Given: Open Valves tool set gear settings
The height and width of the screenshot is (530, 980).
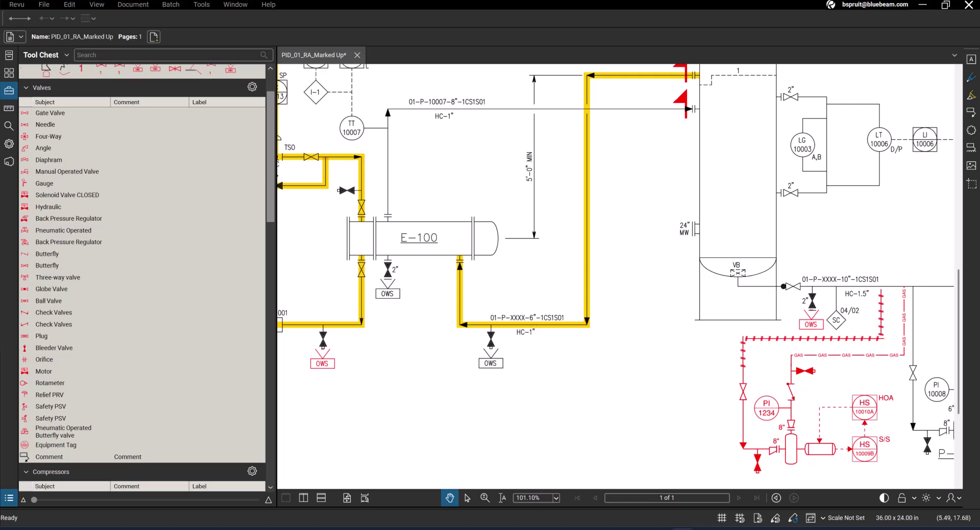Looking at the screenshot, I should point(252,87).
